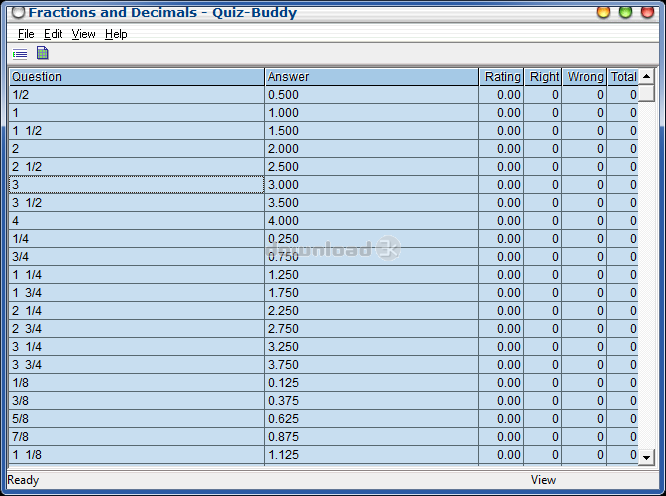Open the File menu
Screen dimensions: 666x496
pyautogui.click(x=26, y=34)
